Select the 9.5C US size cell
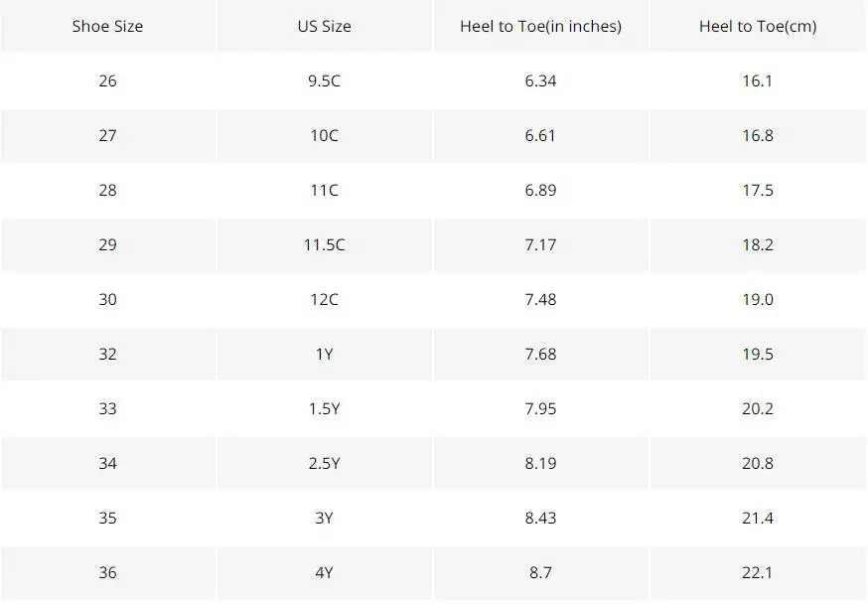868x604 pixels. click(x=325, y=80)
